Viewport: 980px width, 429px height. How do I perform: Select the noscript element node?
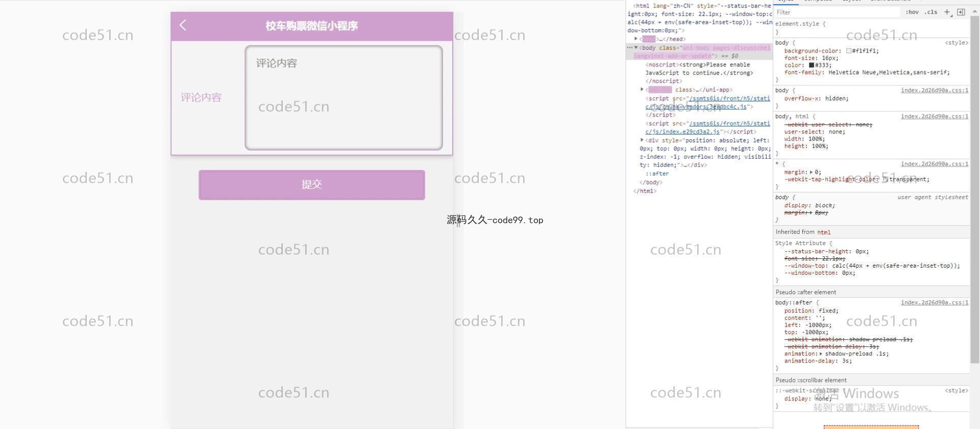(698, 73)
